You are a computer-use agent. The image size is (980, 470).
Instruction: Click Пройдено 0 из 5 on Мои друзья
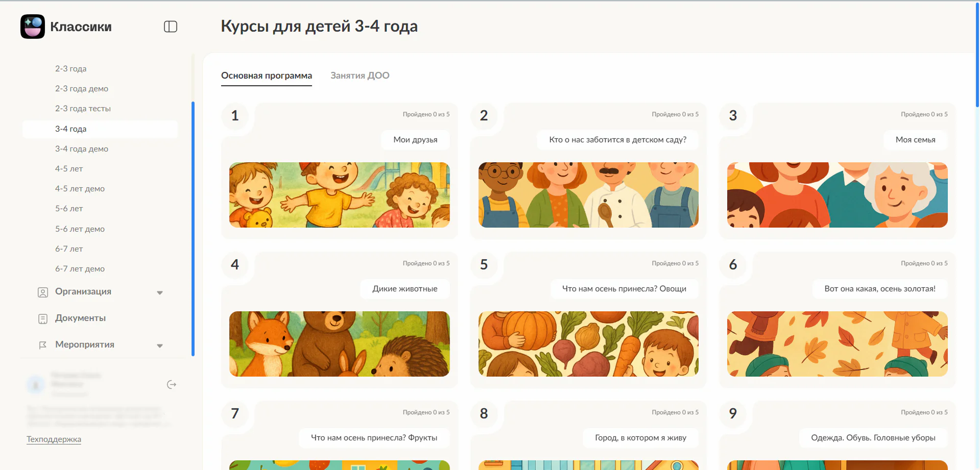click(x=426, y=114)
